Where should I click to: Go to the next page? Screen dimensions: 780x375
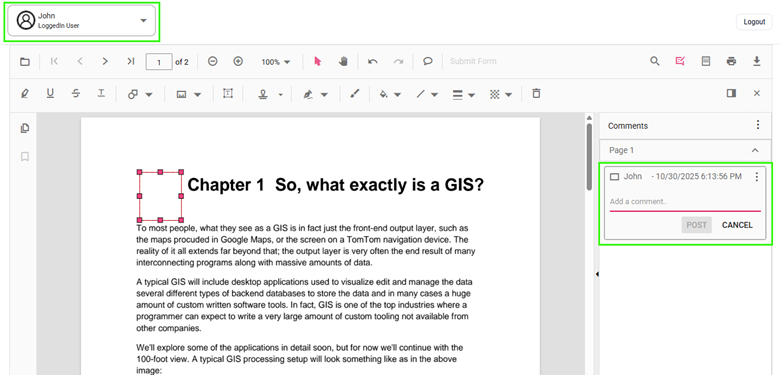click(x=105, y=61)
